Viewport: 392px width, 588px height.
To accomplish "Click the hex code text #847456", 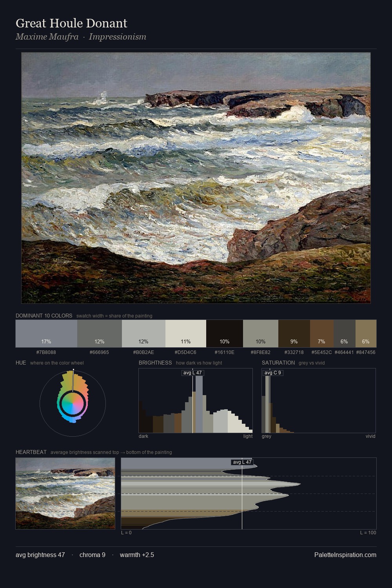I will [x=366, y=352].
